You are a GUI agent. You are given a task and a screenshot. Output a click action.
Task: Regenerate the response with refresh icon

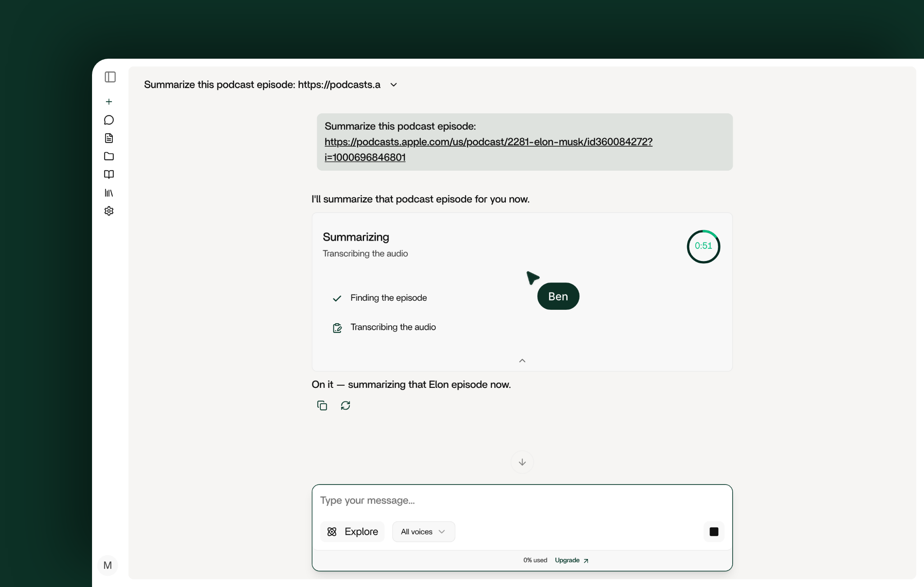346,405
